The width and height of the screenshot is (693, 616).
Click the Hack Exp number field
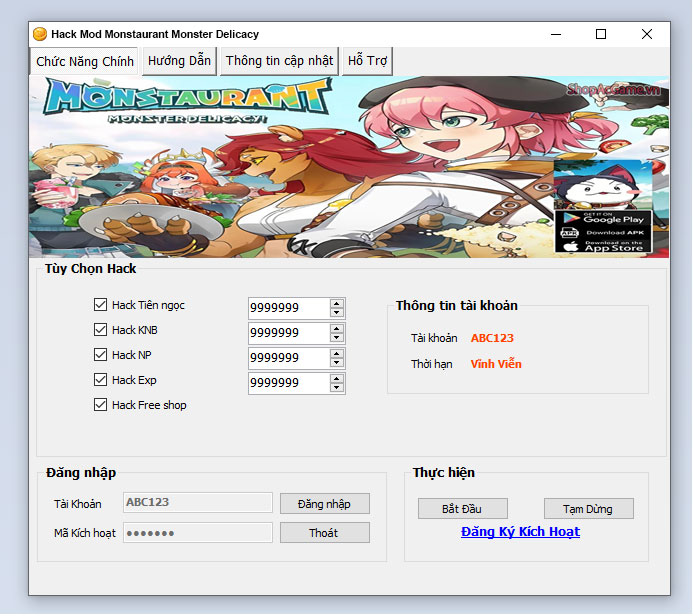(289, 383)
